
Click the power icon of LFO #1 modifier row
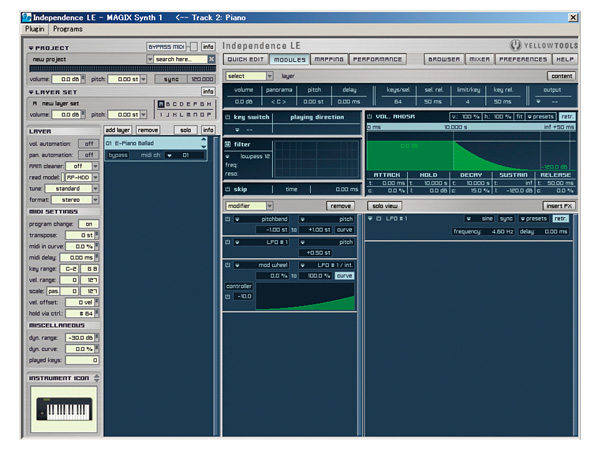pyautogui.click(x=228, y=242)
